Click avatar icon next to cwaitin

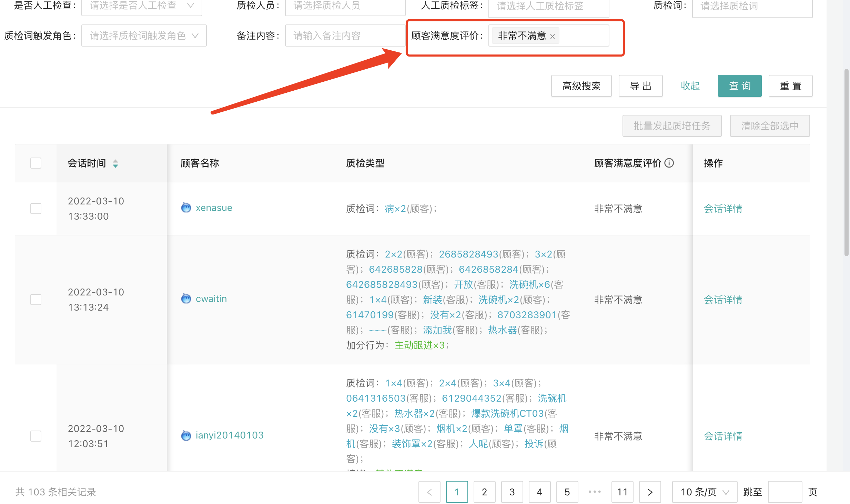186,299
